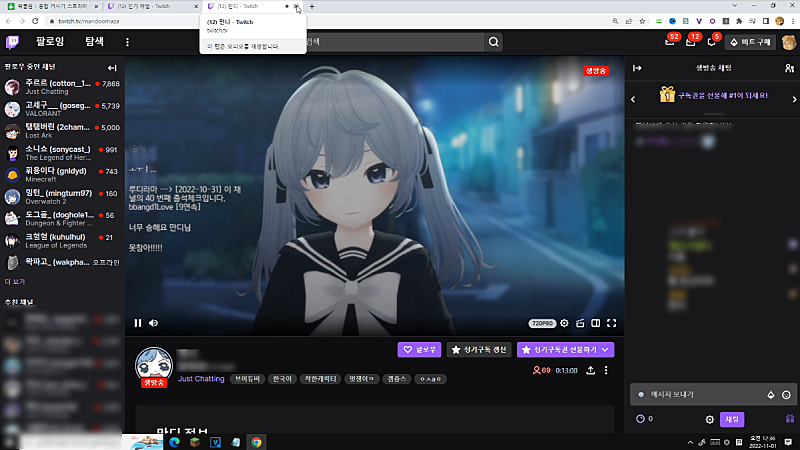Open the Browse (탐색) tab
The image size is (800, 450).
tap(95, 42)
